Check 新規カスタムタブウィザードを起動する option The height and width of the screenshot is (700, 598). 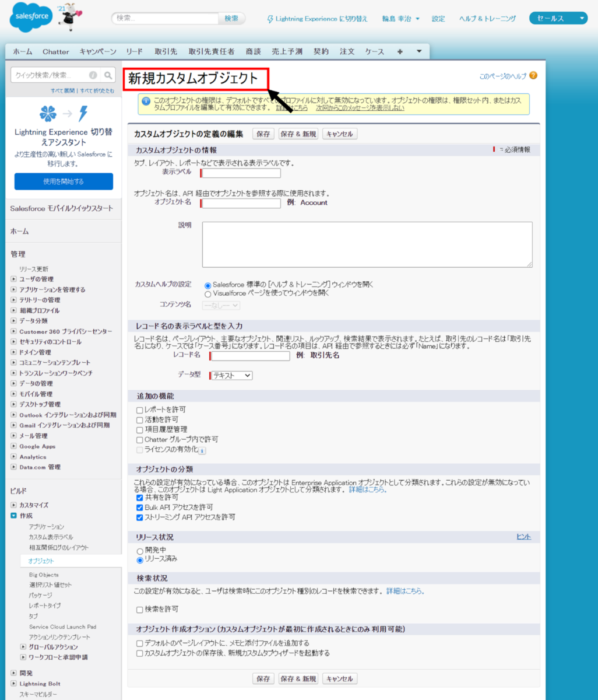tap(139, 653)
